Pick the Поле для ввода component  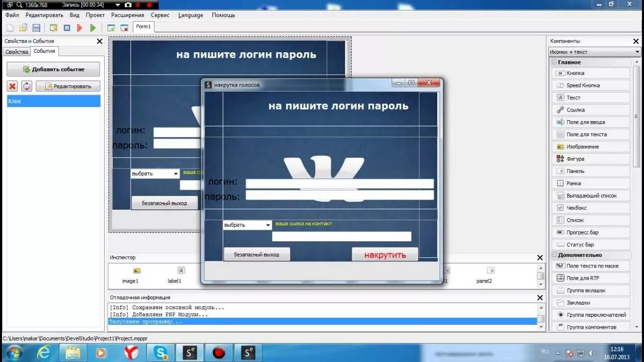[591, 122]
